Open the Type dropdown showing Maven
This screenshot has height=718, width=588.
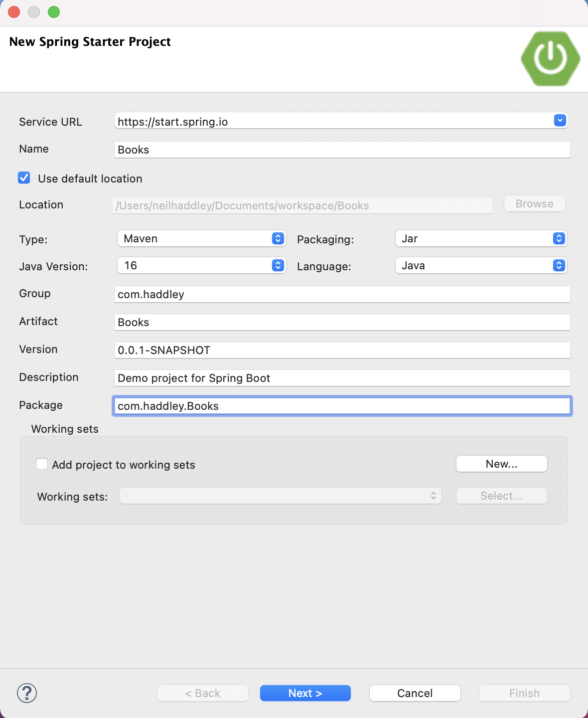pos(201,238)
